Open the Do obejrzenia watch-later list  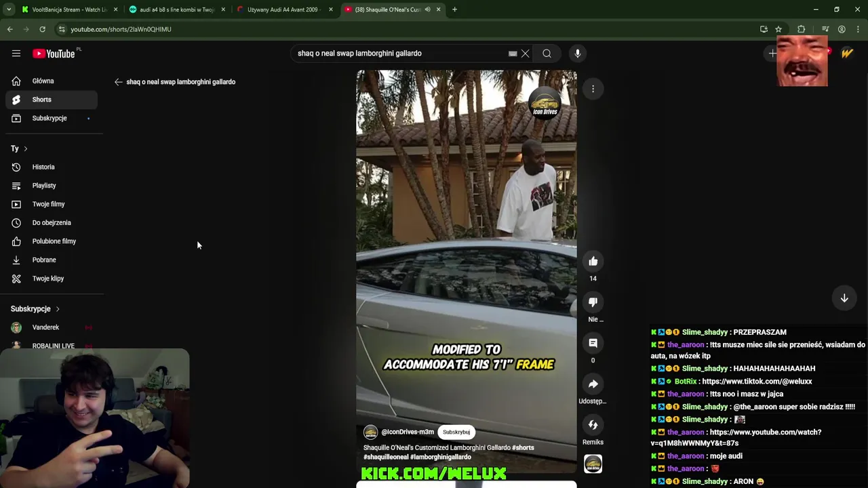click(52, 222)
